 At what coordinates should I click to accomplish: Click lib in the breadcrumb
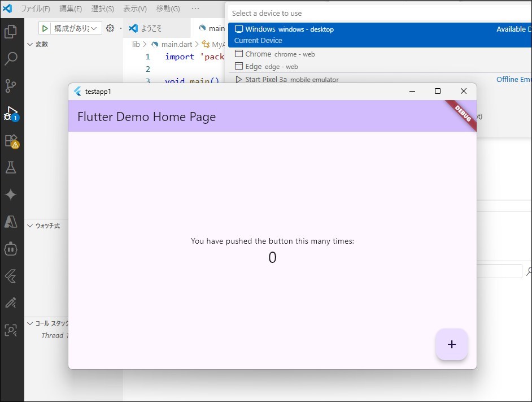point(136,44)
